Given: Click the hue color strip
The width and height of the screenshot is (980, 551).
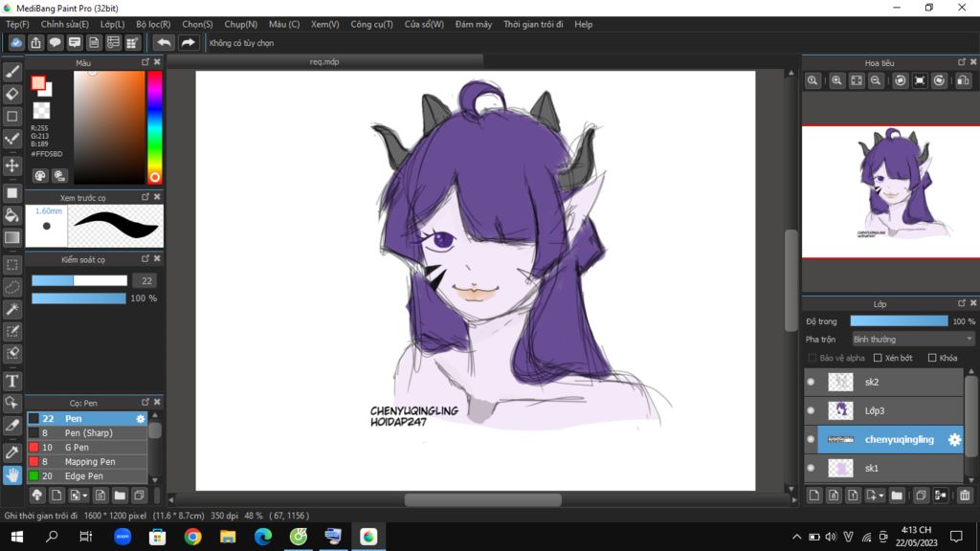Looking at the screenshot, I should (x=154, y=124).
